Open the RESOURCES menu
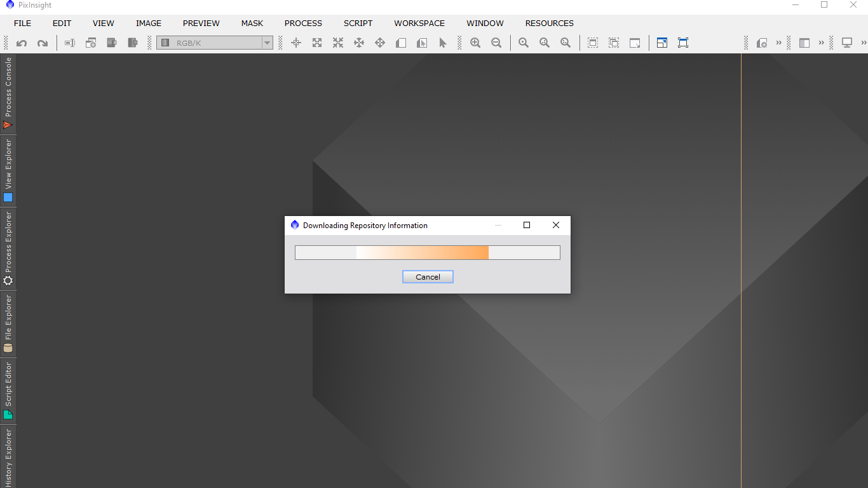The width and height of the screenshot is (868, 488). tap(549, 24)
